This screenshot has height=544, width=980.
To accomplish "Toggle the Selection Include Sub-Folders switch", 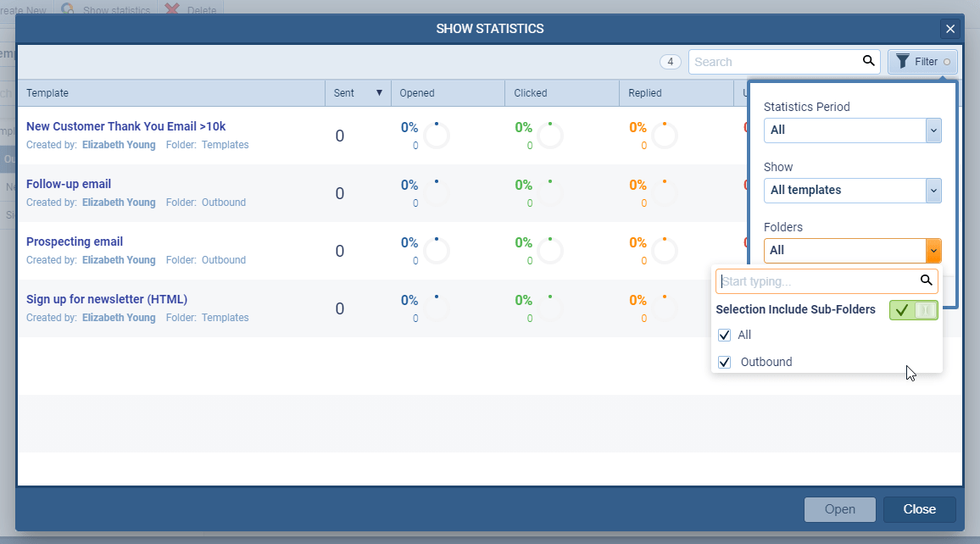I will (x=913, y=310).
